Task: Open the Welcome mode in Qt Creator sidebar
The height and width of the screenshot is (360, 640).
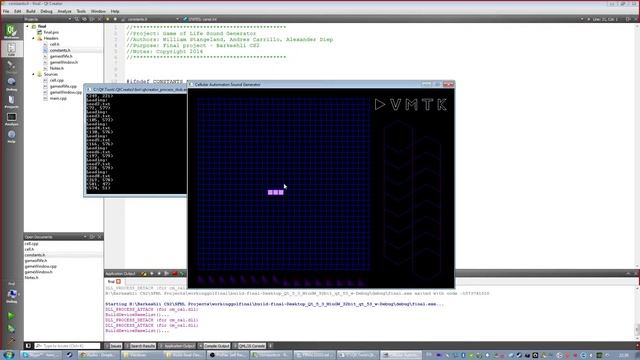Action: (11, 32)
